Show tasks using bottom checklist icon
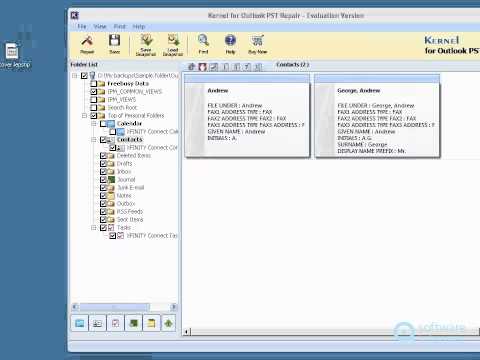The width and height of the screenshot is (480, 360). (115, 323)
